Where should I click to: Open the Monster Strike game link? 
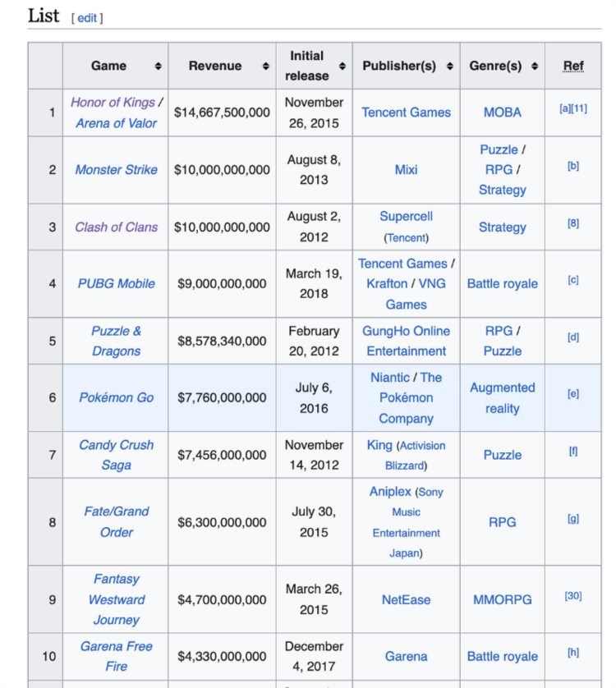pos(116,170)
